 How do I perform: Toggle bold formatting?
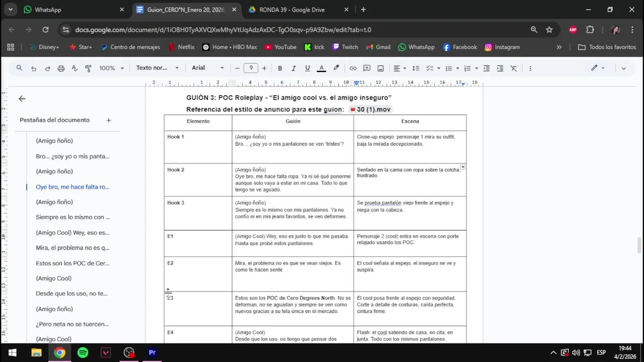280,68
